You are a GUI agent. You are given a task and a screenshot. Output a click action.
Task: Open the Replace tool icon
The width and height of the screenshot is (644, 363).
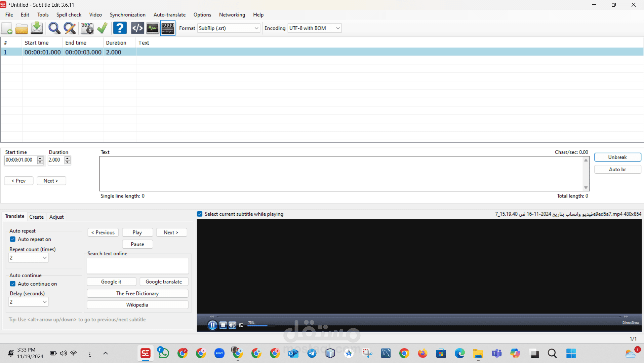[x=70, y=28]
